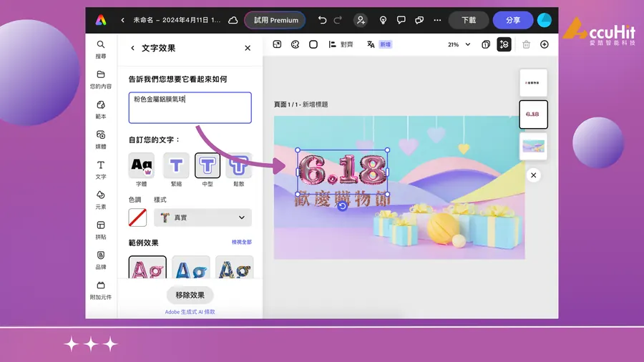This screenshot has height=362, width=644.
Task: Click the translate icon with New badge
Action: 379,44
